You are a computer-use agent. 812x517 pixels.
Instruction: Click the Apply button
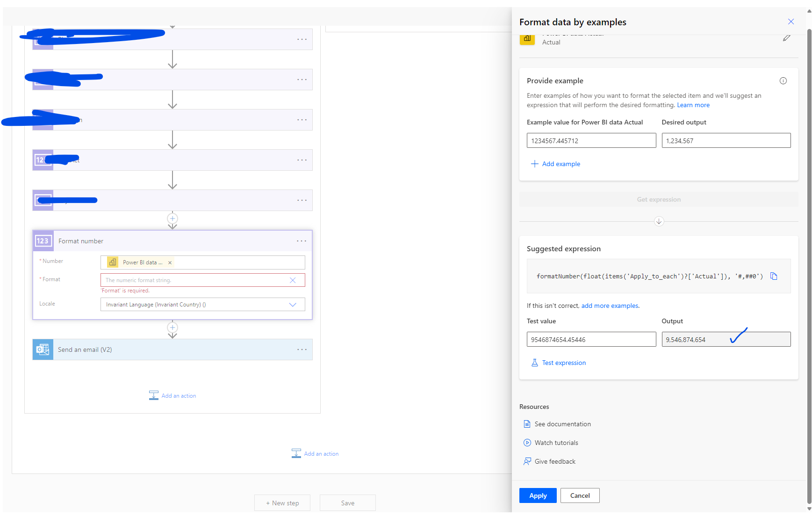tap(538, 495)
